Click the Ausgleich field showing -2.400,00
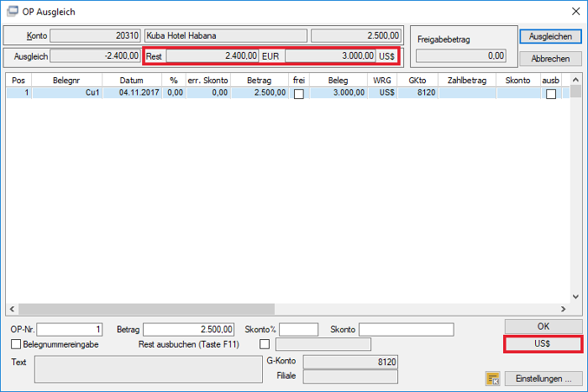 tap(95, 56)
